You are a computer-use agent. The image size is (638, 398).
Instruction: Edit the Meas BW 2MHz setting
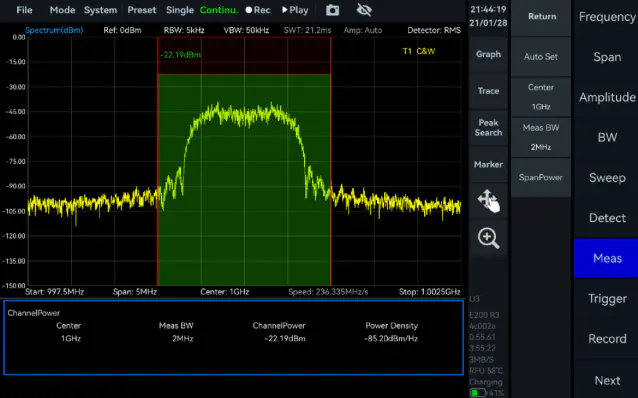pos(541,137)
